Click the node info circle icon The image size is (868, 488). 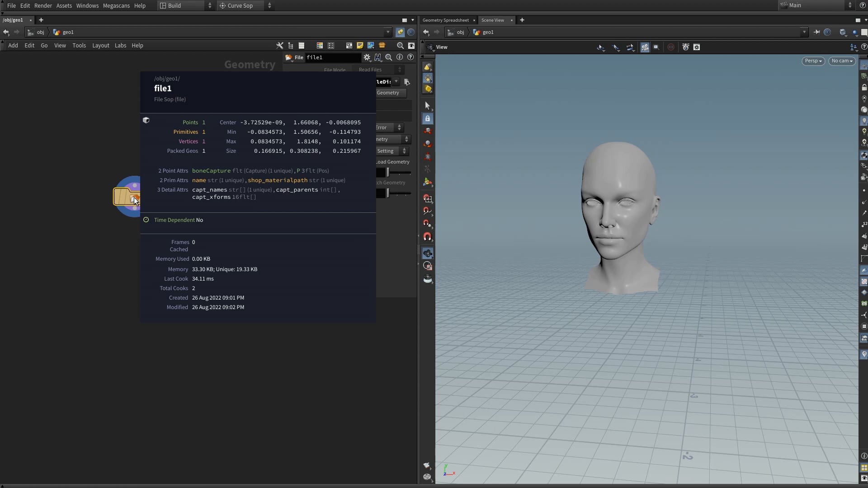pyautogui.click(x=400, y=57)
